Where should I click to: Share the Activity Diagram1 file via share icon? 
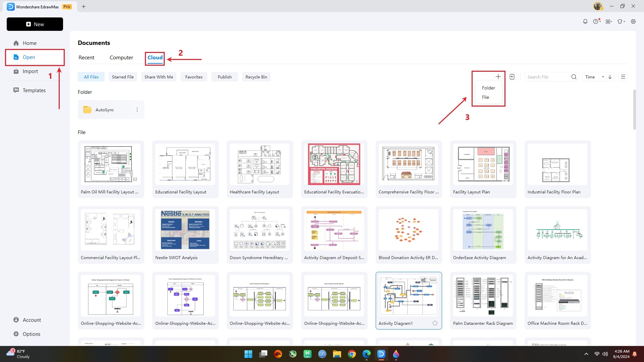[x=423, y=280]
